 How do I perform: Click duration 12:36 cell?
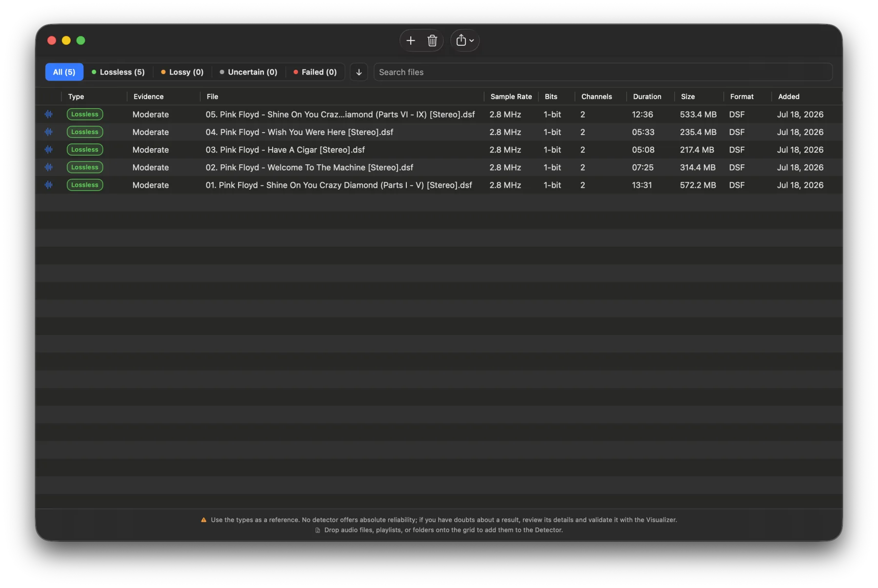tap(642, 114)
